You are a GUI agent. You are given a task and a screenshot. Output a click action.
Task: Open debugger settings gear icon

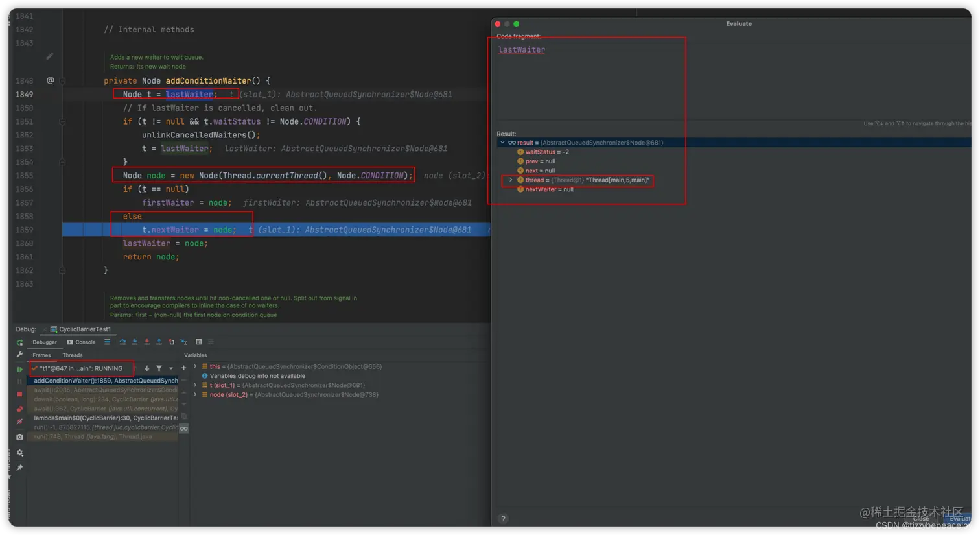[x=19, y=453]
